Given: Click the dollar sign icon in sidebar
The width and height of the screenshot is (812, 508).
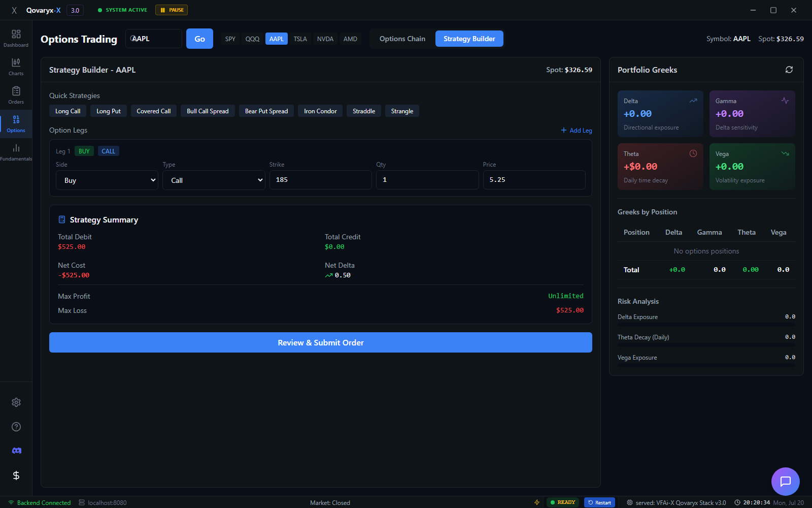Looking at the screenshot, I should (16, 475).
